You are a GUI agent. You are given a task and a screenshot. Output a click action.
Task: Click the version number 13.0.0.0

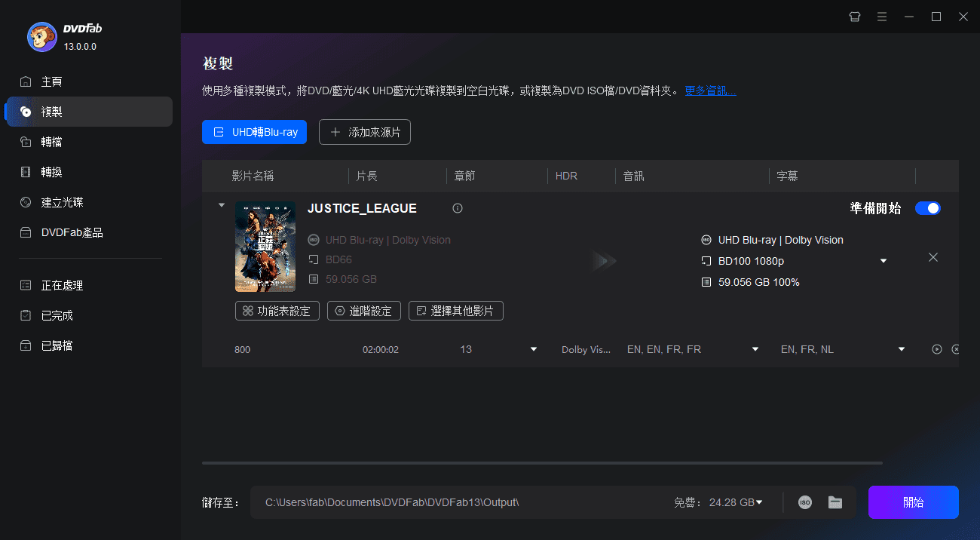[80, 47]
